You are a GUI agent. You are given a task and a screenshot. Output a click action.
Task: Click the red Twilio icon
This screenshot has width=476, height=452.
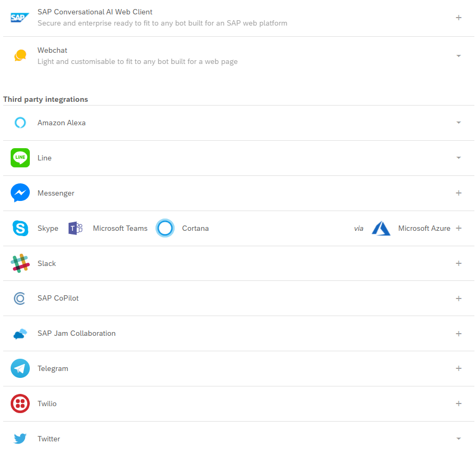point(20,403)
